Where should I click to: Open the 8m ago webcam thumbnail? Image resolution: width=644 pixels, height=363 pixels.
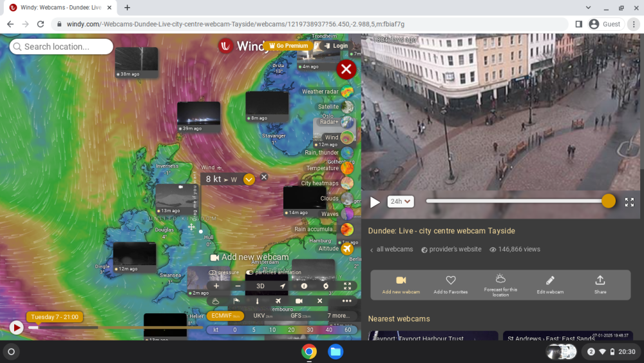click(x=267, y=106)
